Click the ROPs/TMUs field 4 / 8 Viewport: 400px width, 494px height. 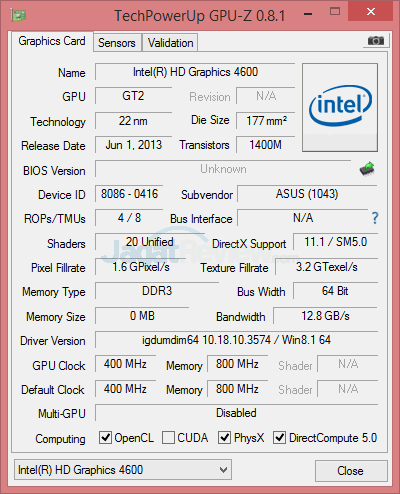coord(129,218)
